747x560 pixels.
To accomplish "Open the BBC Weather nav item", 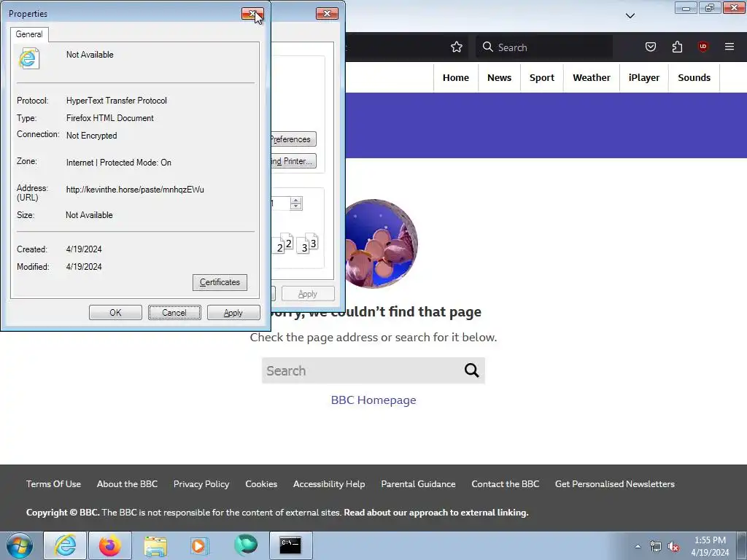I will click(591, 77).
